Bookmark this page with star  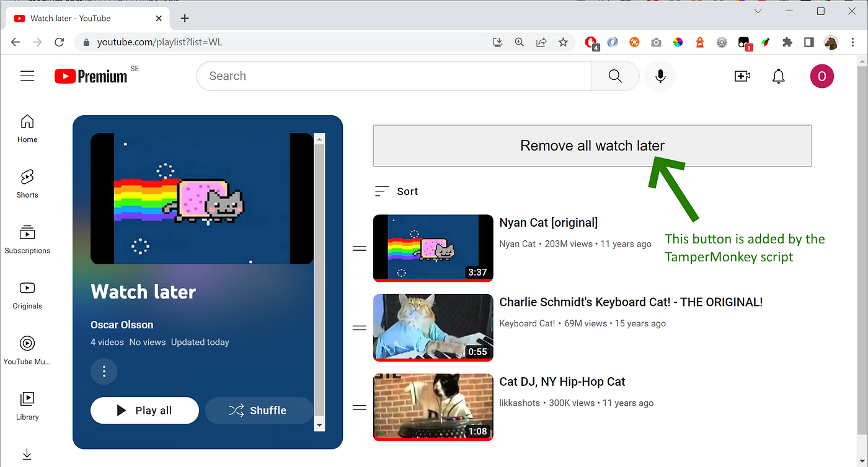(x=563, y=42)
